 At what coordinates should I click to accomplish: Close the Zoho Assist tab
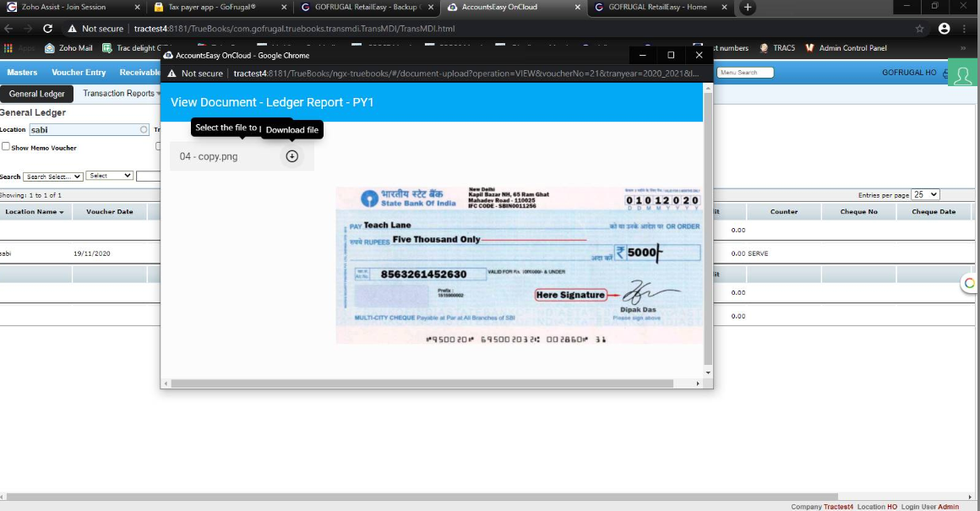coord(138,8)
